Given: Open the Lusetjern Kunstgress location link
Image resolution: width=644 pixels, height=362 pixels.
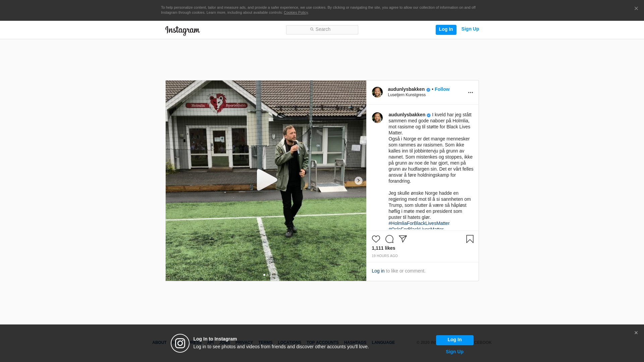Looking at the screenshot, I should (407, 95).
